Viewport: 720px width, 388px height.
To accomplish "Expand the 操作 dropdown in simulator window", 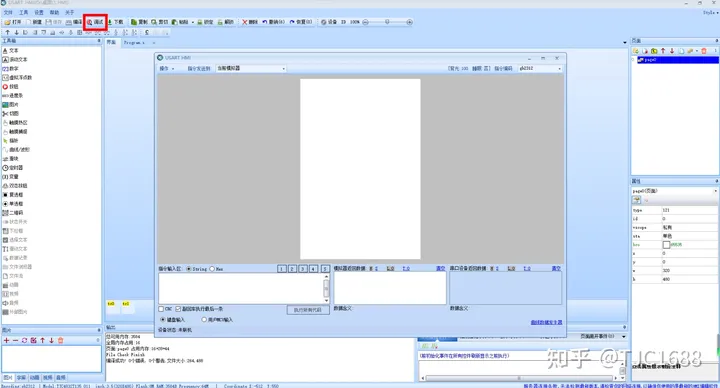I will pyautogui.click(x=166, y=68).
